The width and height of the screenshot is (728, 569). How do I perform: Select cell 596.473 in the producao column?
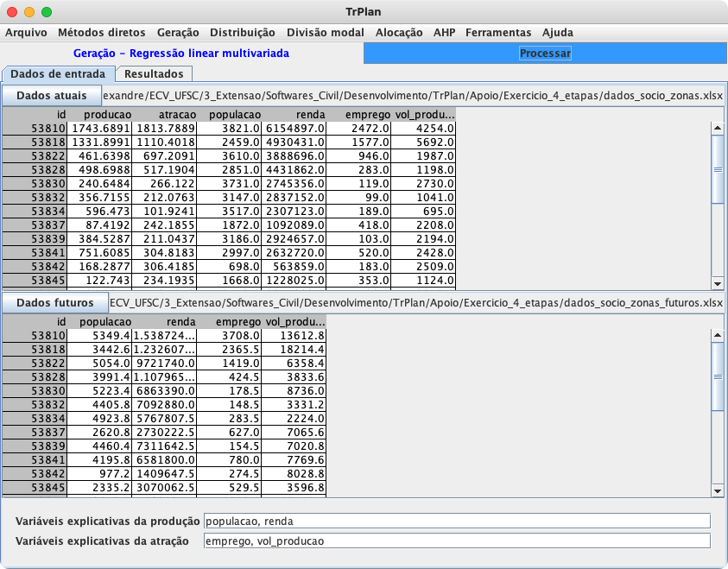(99, 212)
